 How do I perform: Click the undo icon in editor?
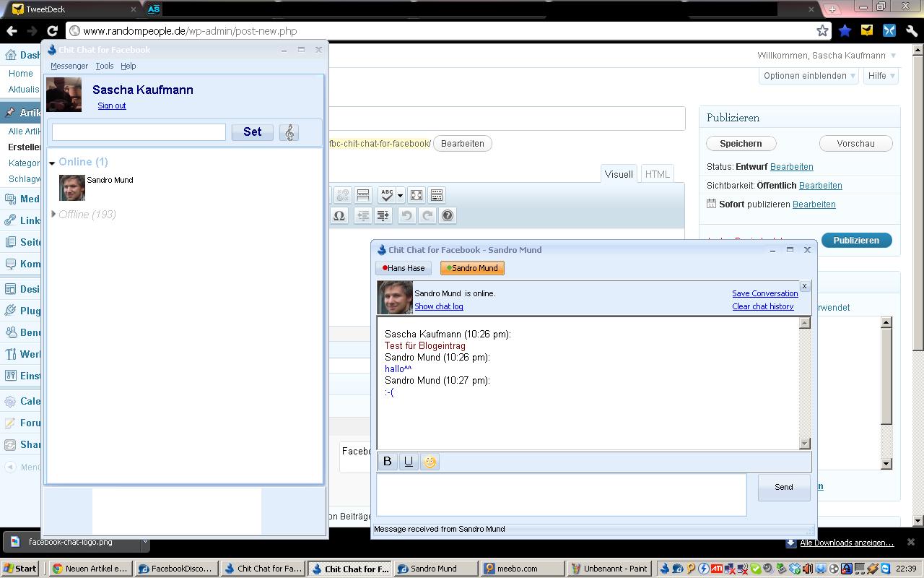407,215
